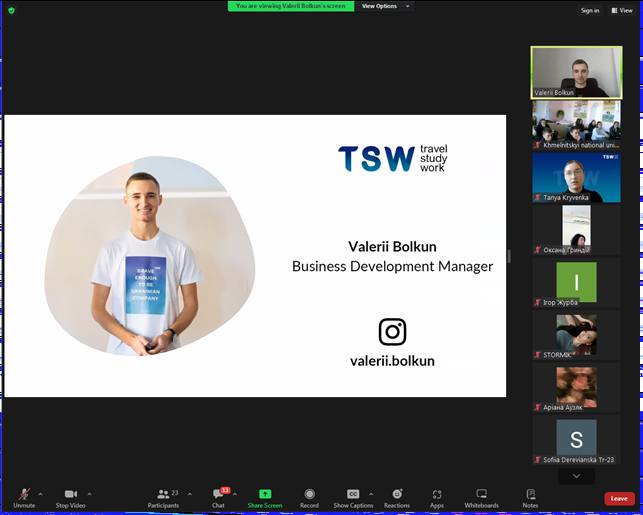Start recording with Record button
This screenshot has height=515, width=643.
point(309,497)
